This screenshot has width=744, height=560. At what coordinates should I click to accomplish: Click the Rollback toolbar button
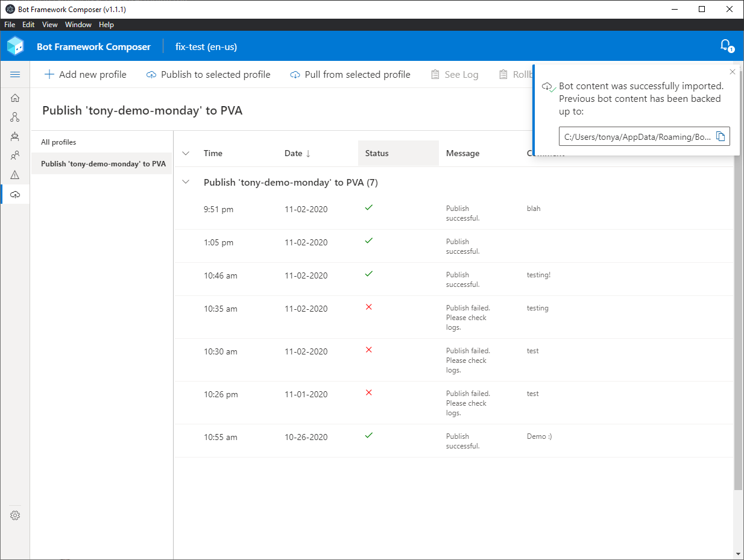(515, 75)
